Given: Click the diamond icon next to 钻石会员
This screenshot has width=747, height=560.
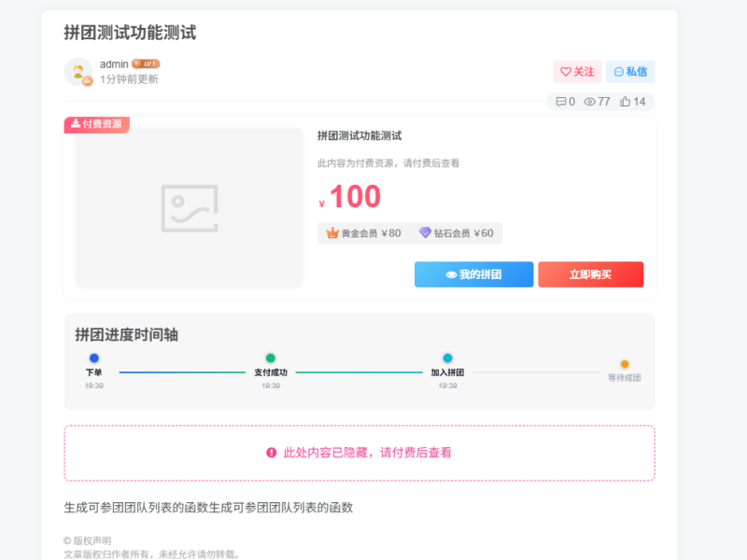Looking at the screenshot, I should (x=427, y=231).
